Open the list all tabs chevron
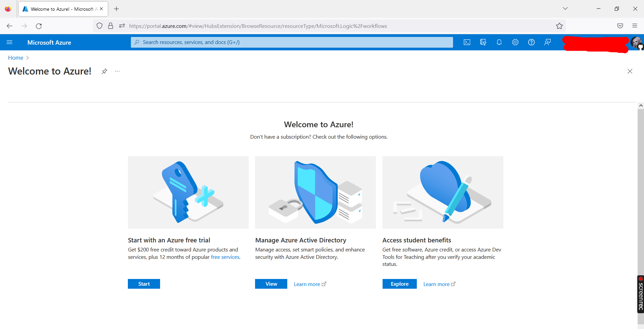644x329 pixels. (565, 8)
